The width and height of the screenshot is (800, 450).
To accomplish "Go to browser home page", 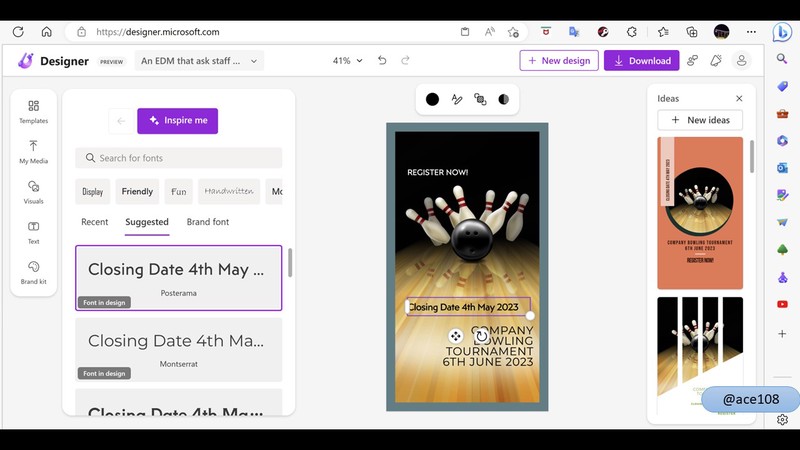I will pos(46,32).
